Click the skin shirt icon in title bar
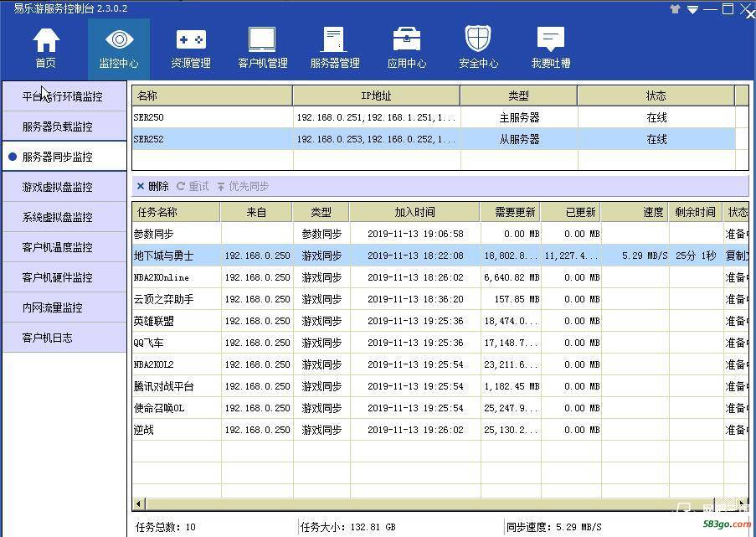Screen dimensions: 756x537 675,9
